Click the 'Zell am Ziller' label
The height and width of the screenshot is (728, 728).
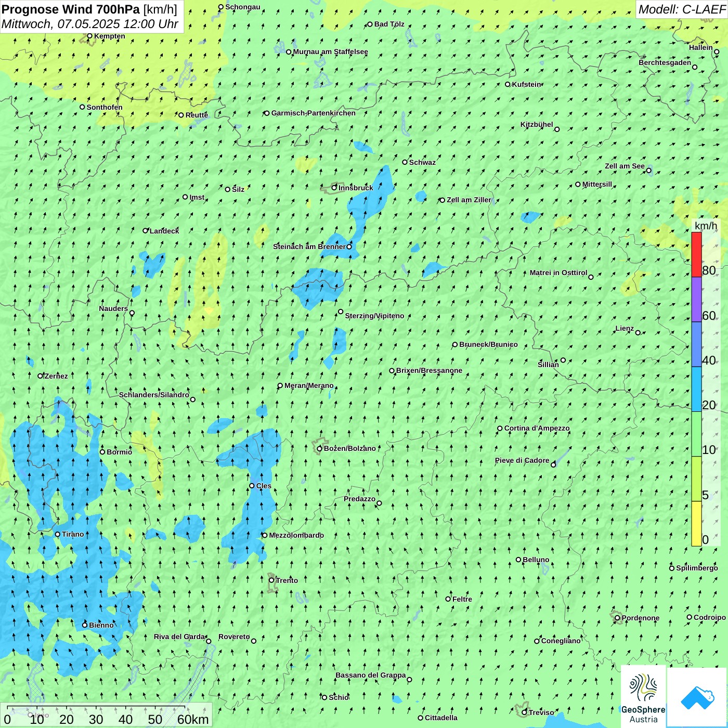(469, 200)
